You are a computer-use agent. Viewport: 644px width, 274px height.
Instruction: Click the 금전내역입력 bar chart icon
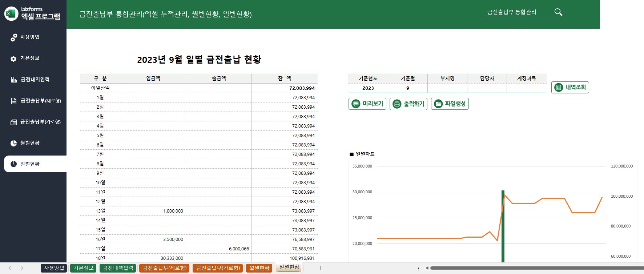point(14,80)
